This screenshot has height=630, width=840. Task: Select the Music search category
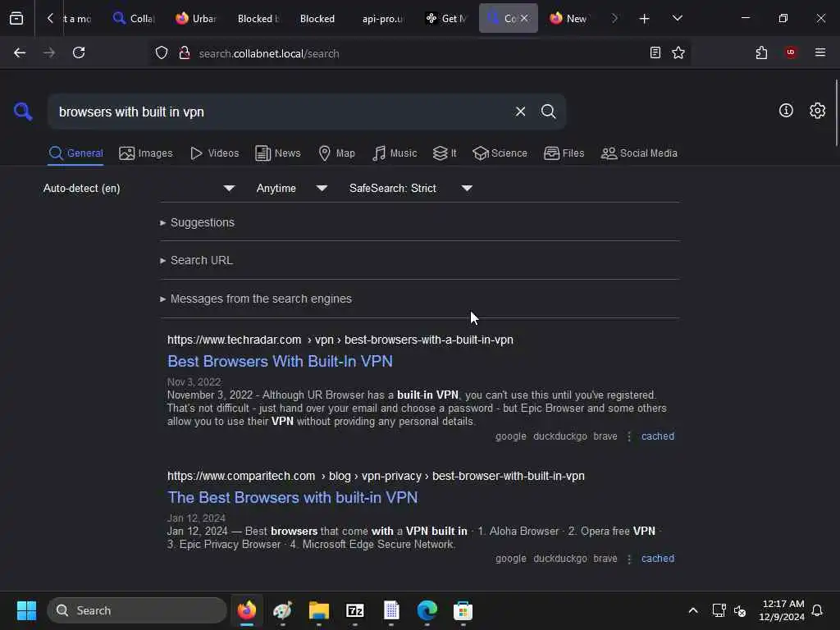pos(395,153)
